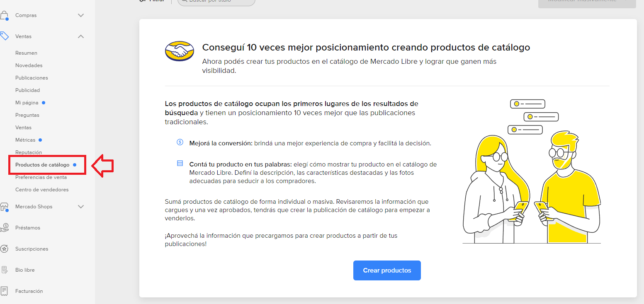The height and width of the screenshot is (304, 644).
Task: Expand the Compras section chevron
Action: click(x=81, y=15)
